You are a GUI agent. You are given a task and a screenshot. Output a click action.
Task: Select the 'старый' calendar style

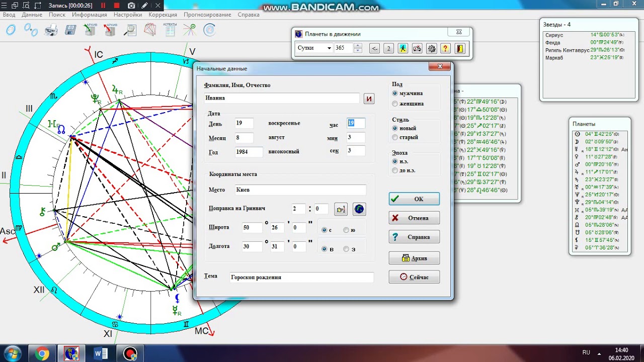(x=405, y=137)
